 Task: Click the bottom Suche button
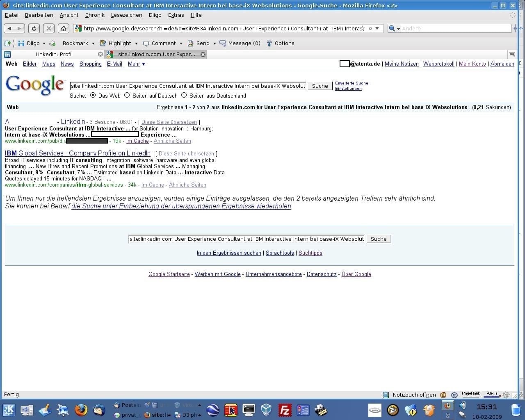(379, 239)
